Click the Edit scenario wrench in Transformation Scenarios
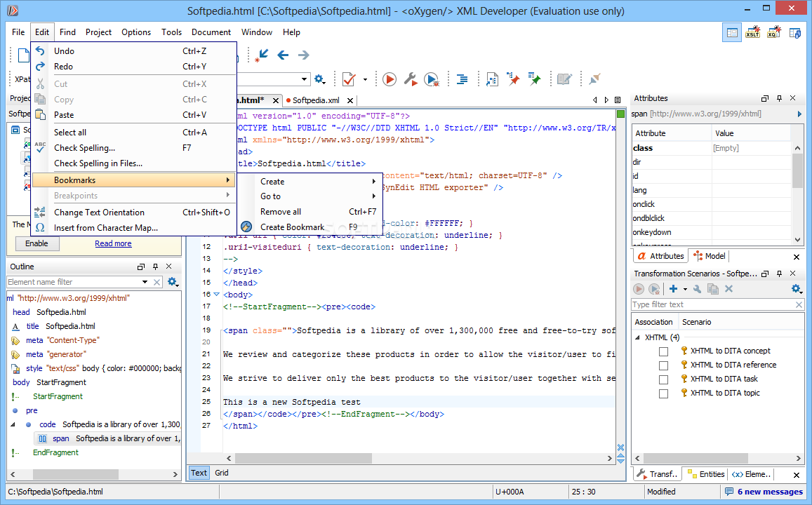Image resolution: width=812 pixels, height=505 pixels. 698,289
